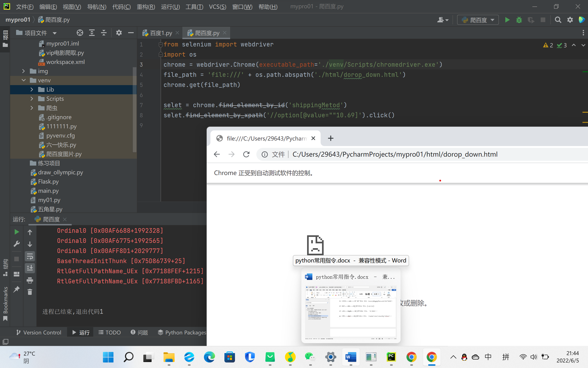Open PyCharm icon on taskbar

click(x=391, y=357)
